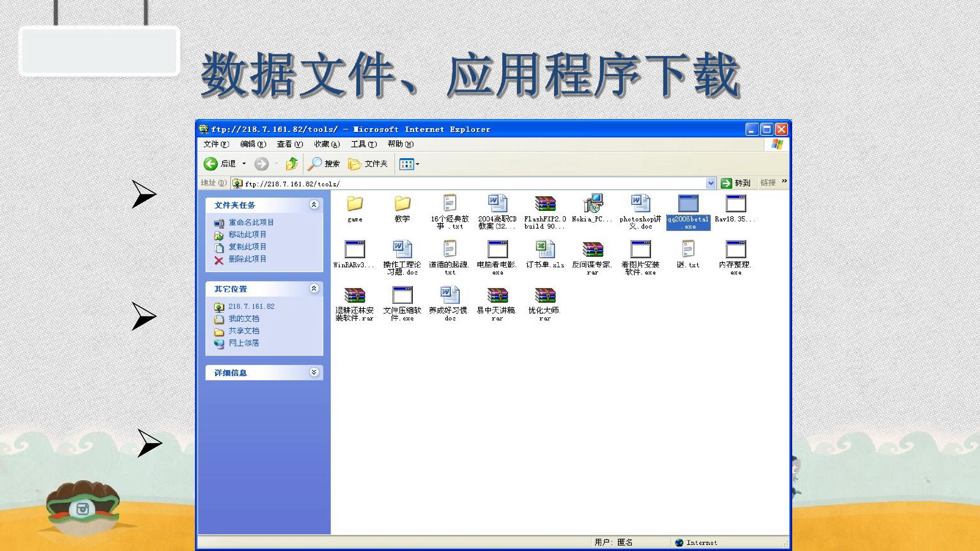Open the 查看(V) menu
This screenshot has width=980, height=551.
(290, 144)
